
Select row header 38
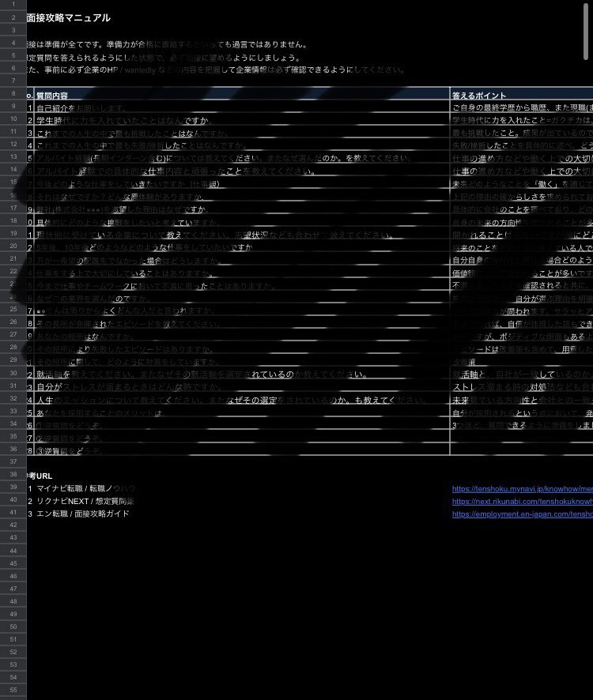tap(13, 474)
